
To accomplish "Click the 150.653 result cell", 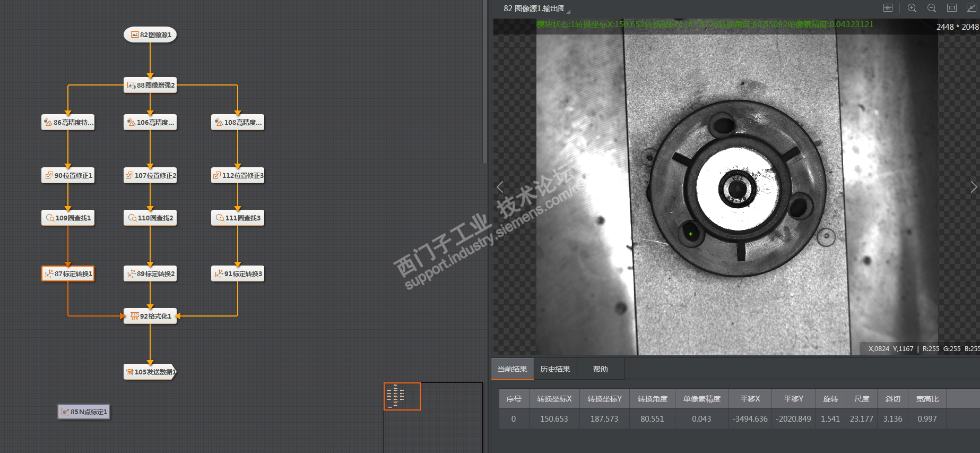I will (x=554, y=418).
